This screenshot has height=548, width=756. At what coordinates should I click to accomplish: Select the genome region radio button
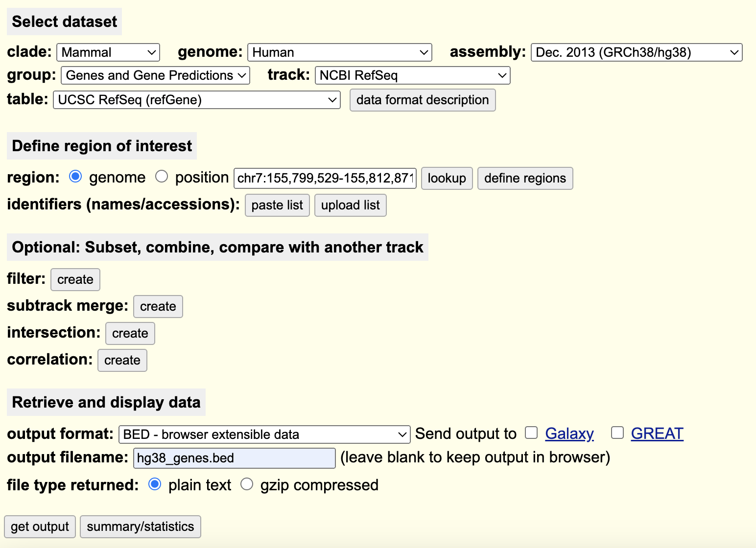coord(75,177)
